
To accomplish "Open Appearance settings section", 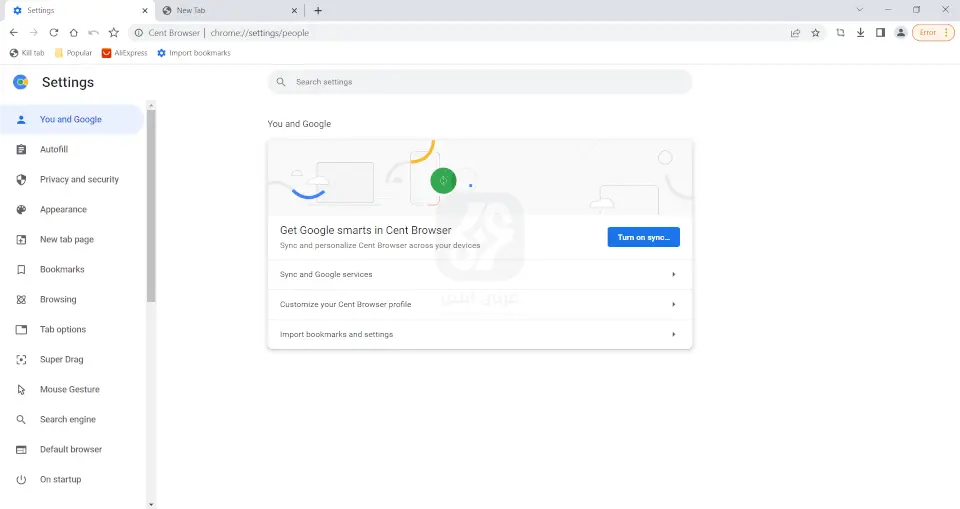I will (72, 209).
